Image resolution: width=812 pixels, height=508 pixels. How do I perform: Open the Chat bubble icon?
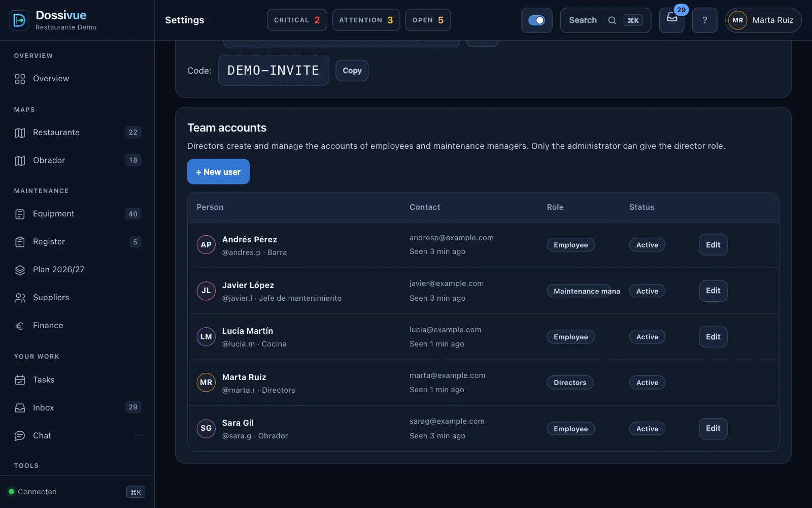point(20,436)
